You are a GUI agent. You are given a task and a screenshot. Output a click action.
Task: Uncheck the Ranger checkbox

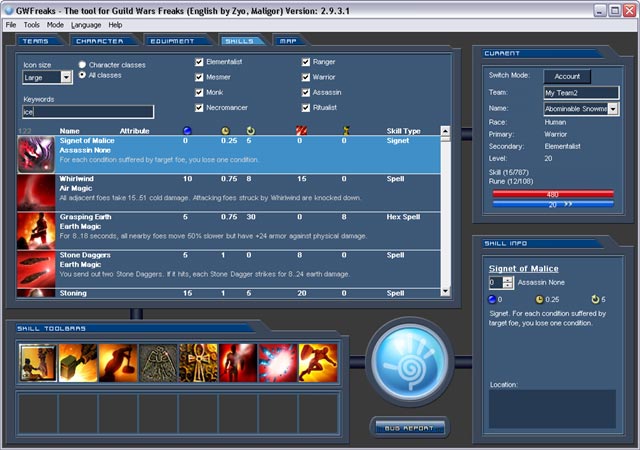(306, 62)
